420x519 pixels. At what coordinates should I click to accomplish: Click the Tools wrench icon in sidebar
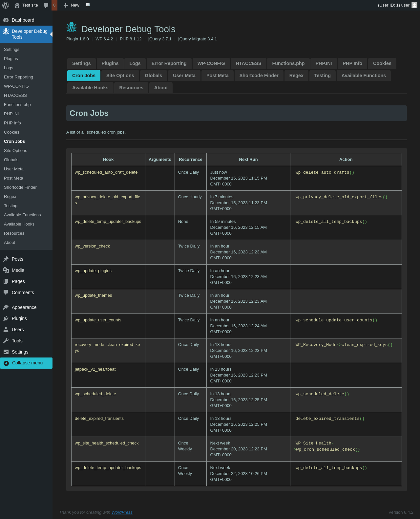(6, 341)
